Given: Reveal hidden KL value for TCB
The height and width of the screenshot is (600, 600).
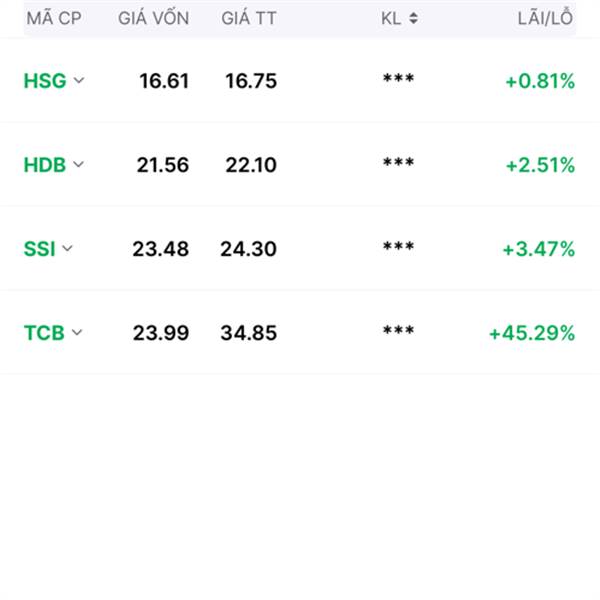Looking at the screenshot, I should 398,331.
